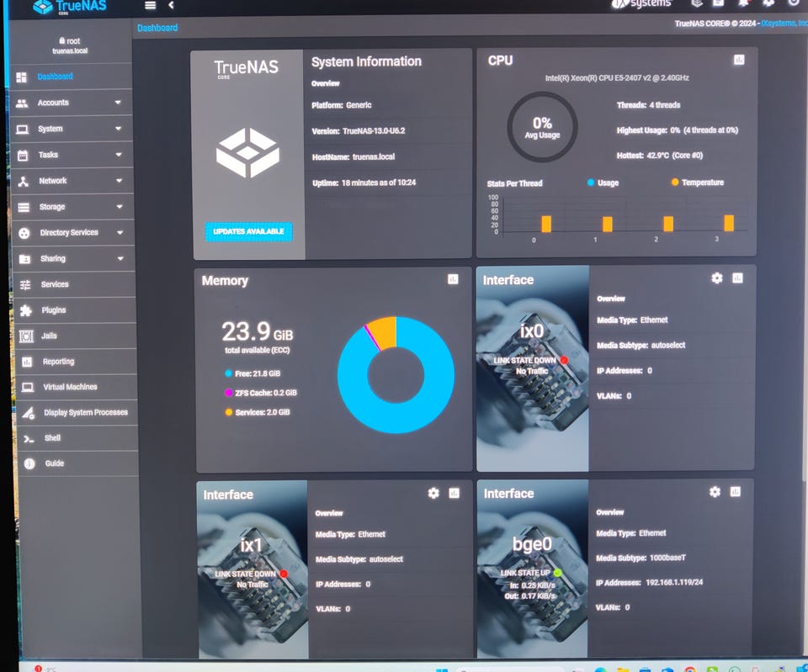Open Virtual Machines in the sidebar

(77, 387)
